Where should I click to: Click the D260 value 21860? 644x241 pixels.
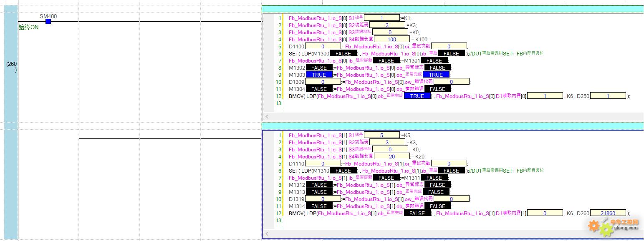tap(608, 213)
